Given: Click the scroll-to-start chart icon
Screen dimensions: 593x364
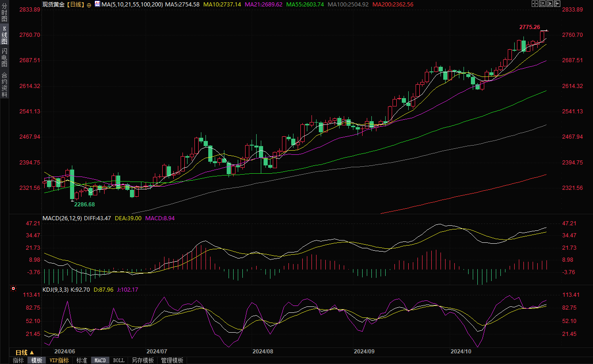Looking at the screenshot, I should pos(542,4).
